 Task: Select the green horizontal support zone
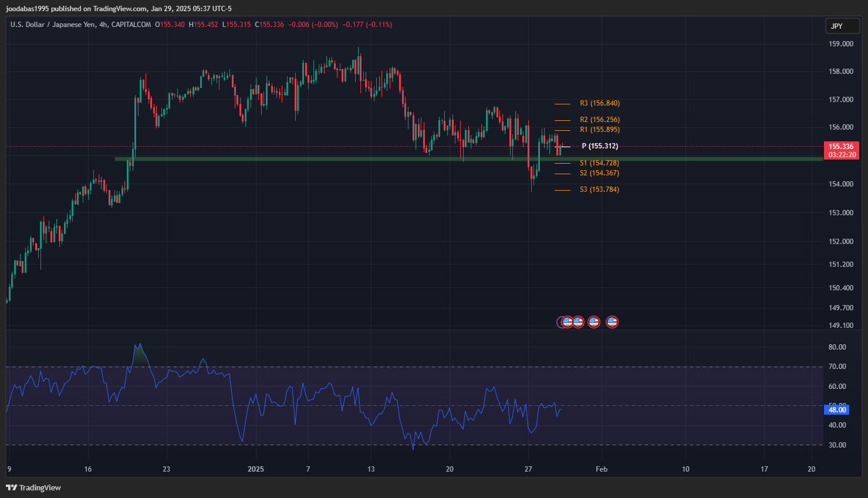coord(468,158)
